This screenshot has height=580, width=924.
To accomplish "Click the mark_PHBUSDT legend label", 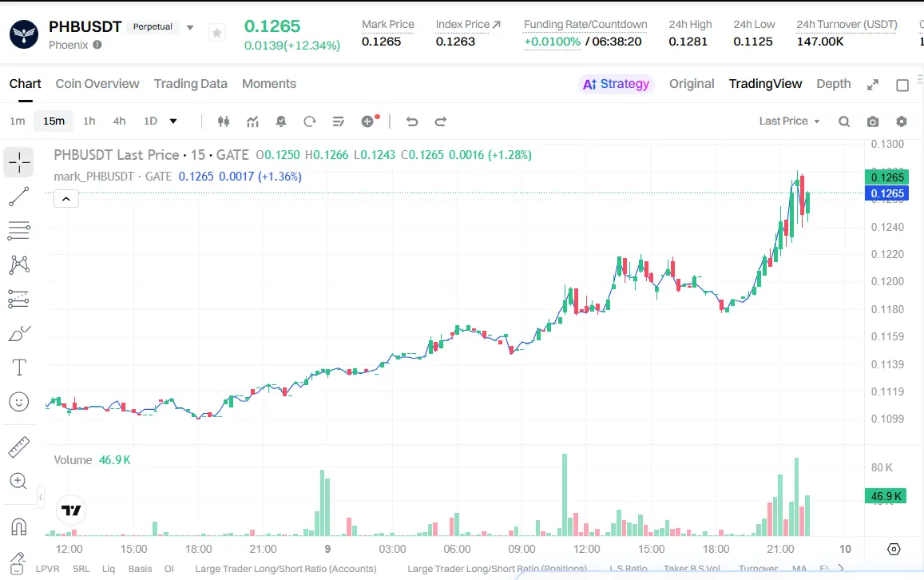I will click(93, 177).
